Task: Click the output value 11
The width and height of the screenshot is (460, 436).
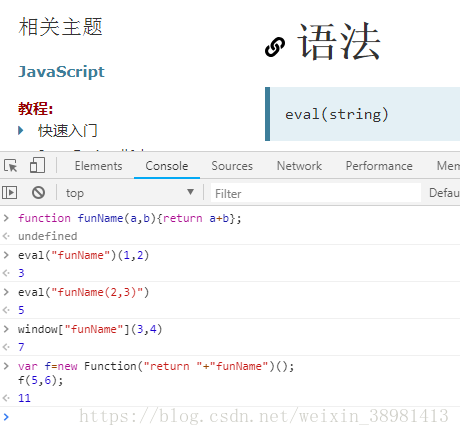Action: (x=24, y=398)
